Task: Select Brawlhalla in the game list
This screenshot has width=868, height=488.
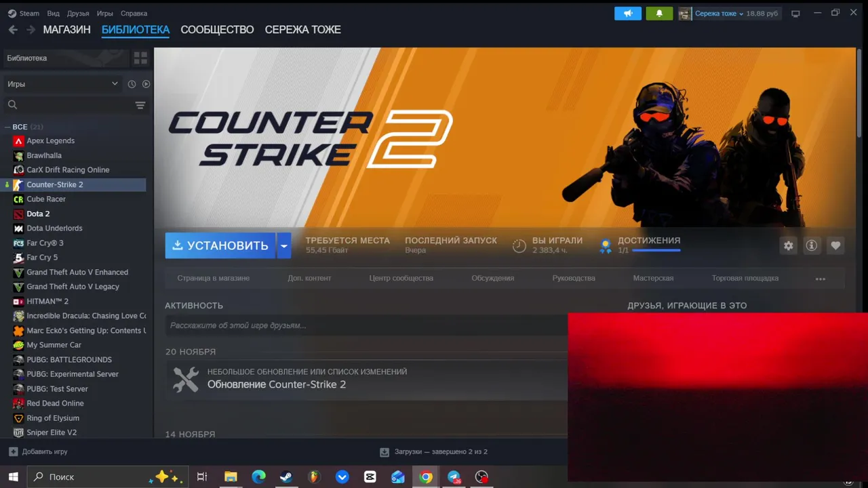Action: pos(44,155)
